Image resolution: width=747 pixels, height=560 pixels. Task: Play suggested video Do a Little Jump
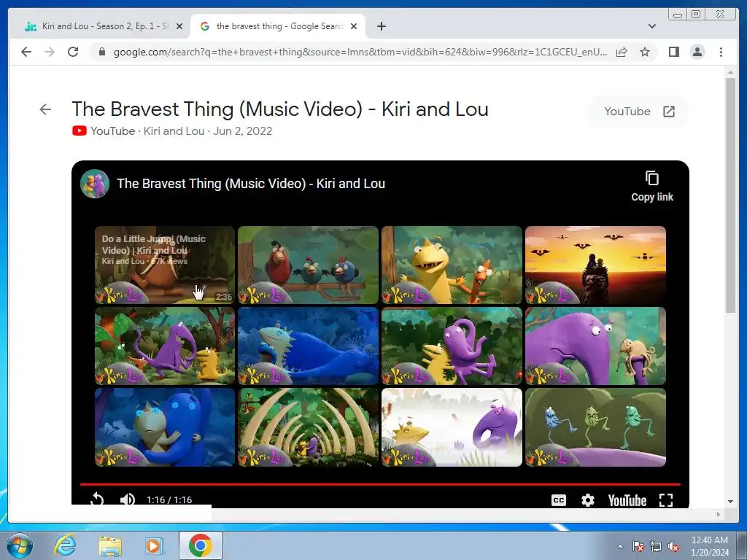[x=164, y=265]
